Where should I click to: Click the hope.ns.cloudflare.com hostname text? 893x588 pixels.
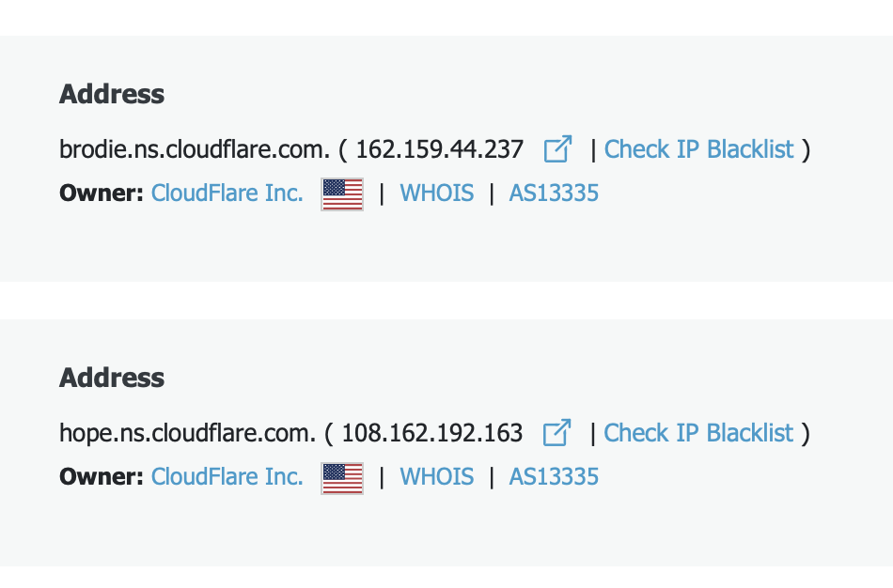(187, 433)
